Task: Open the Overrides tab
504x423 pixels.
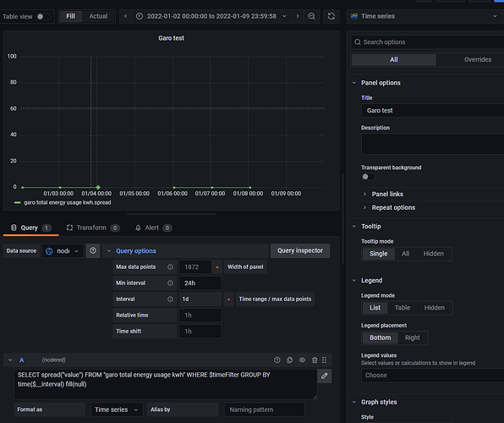Action: [478, 59]
